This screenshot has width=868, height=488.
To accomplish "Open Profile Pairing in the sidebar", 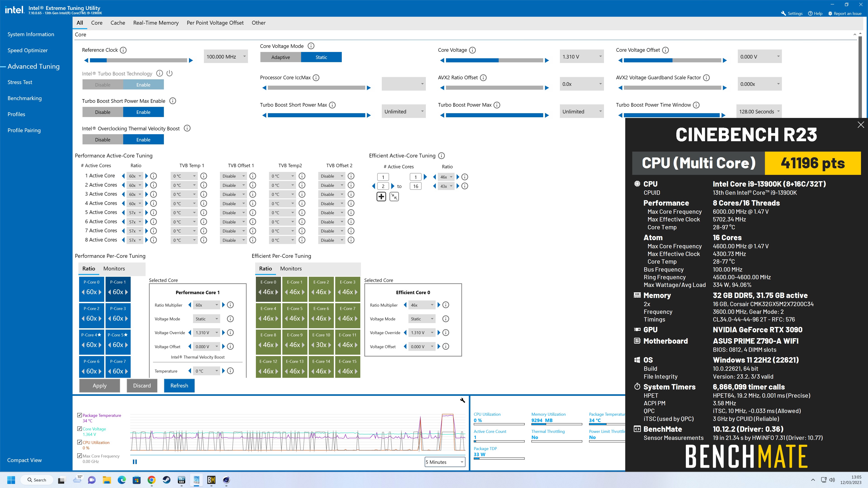I will pyautogui.click(x=24, y=130).
